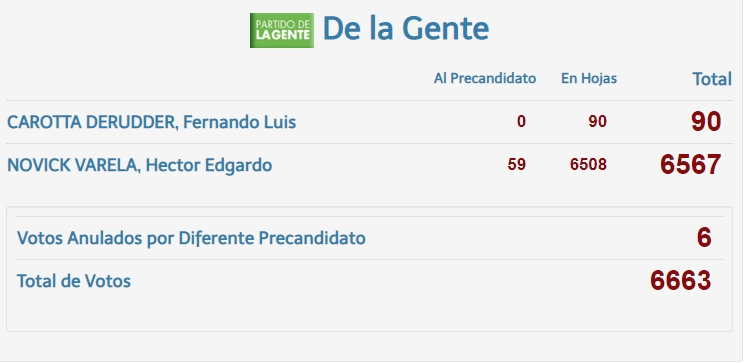Image resolution: width=746 pixels, height=363 pixels.
Task: Click Carotta's En Hojas value 90
Action: (x=597, y=122)
